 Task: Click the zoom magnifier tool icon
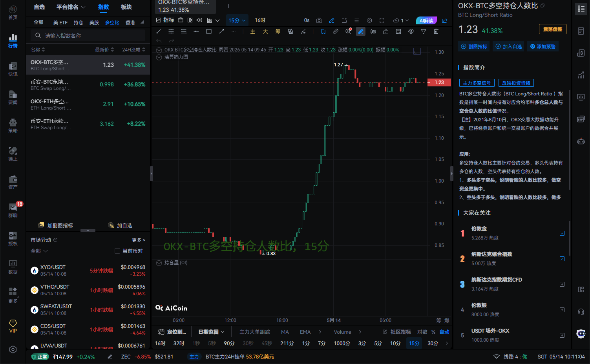click(348, 31)
